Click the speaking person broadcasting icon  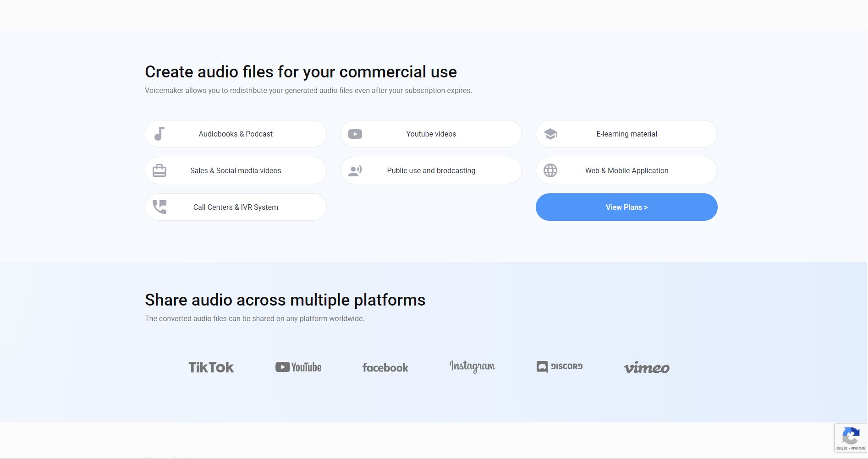click(355, 170)
